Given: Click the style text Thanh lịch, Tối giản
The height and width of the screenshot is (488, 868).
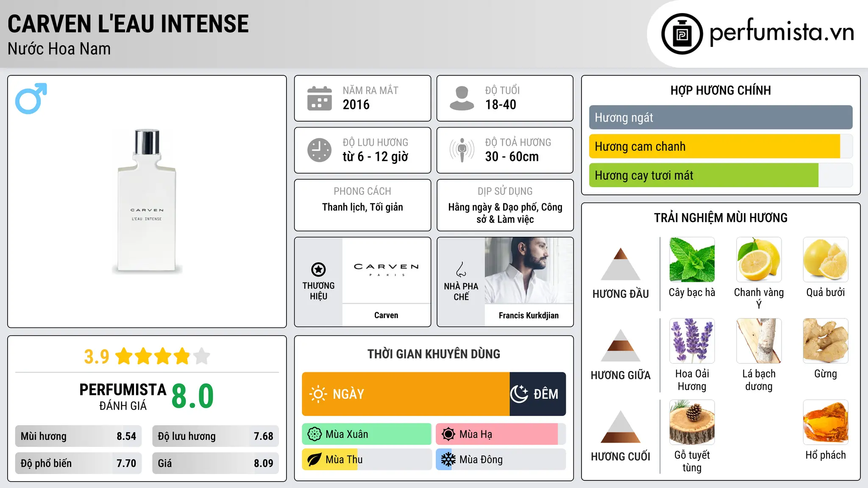Looking at the screenshot, I should pyautogui.click(x=362, y=207).
